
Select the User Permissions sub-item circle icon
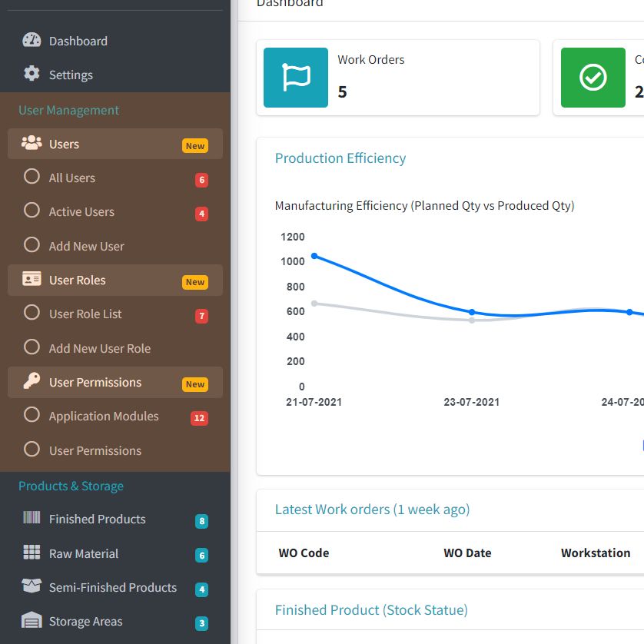[x=32, y=450]
